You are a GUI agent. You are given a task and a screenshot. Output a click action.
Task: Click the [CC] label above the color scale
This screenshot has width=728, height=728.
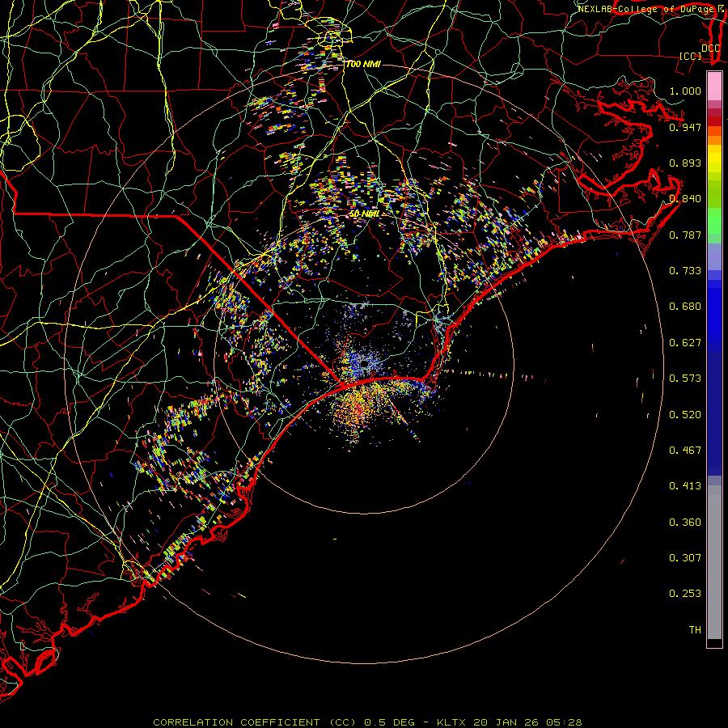(691, 56)
